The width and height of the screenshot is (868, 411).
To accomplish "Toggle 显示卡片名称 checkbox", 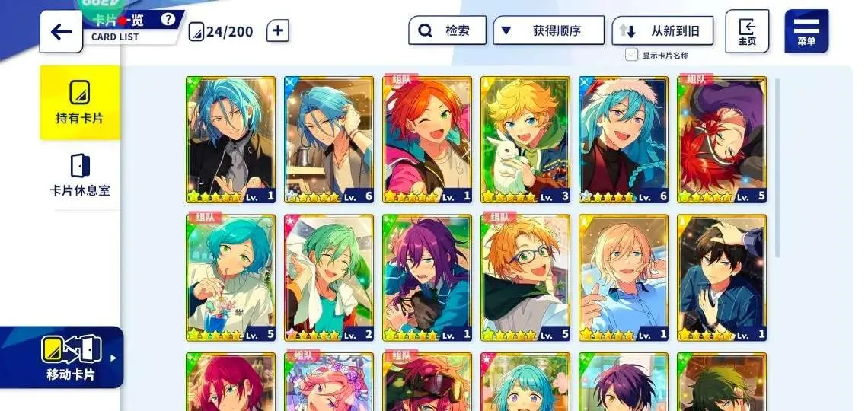I will 632,54.
